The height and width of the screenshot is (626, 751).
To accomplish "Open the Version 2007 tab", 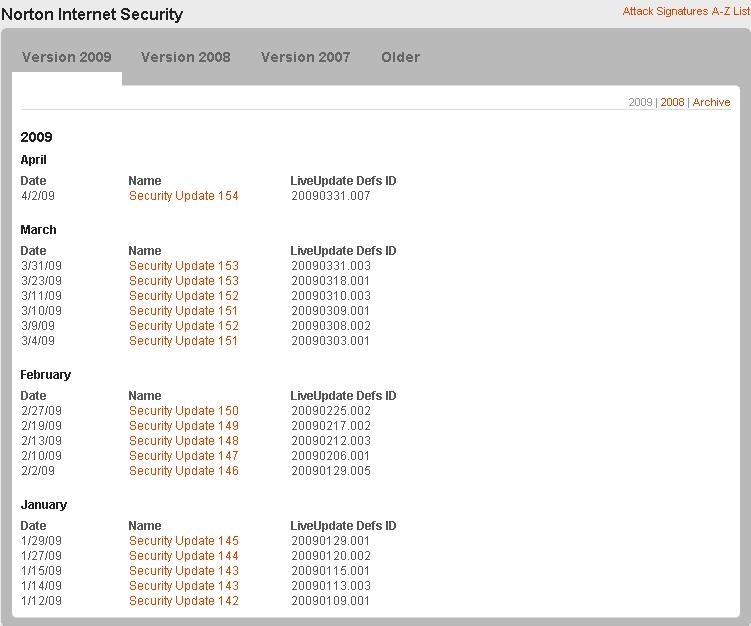I will [x=305, y=57].
